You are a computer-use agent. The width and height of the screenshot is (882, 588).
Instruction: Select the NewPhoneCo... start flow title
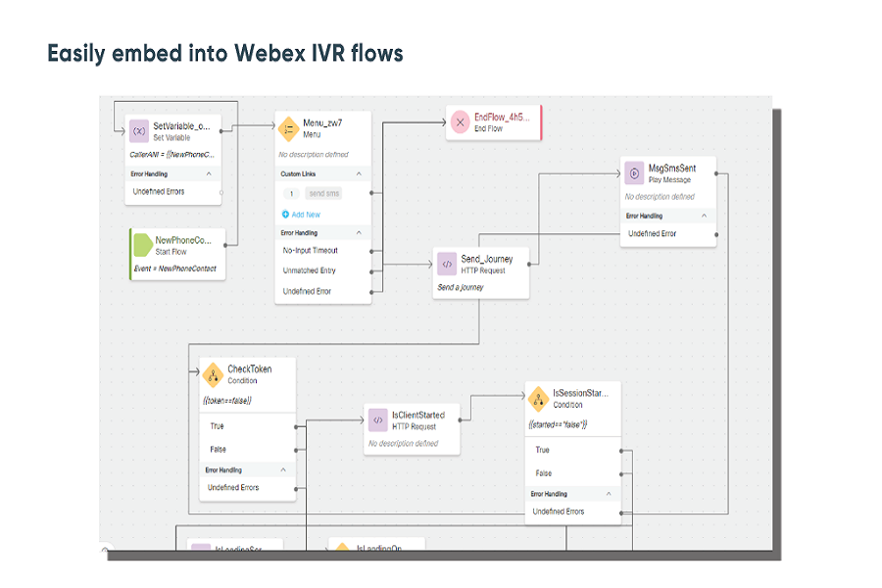click(183, 240)
